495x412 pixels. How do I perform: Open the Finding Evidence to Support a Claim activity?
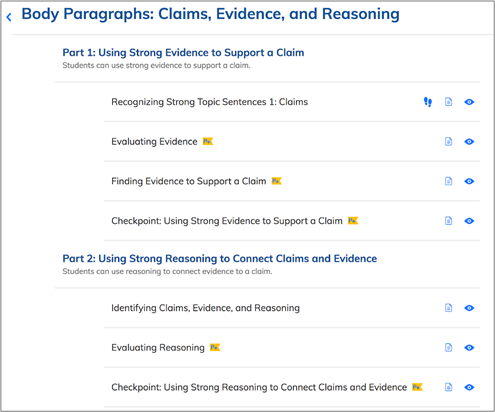tap(189, 181)
